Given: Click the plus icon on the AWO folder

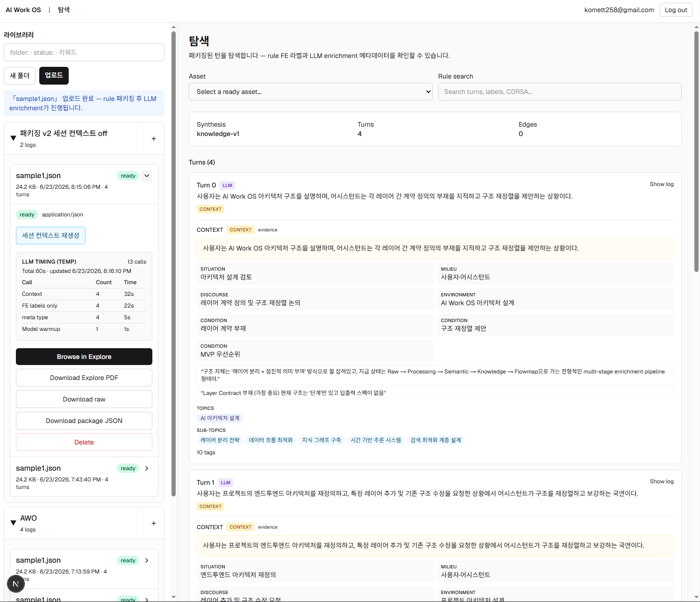Looking at the screenshot, I should coord(154,523).
